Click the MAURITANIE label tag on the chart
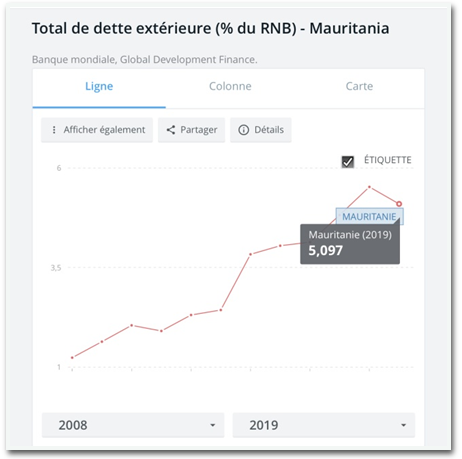Viewport: 462px width, 459px height. [369, 217]
